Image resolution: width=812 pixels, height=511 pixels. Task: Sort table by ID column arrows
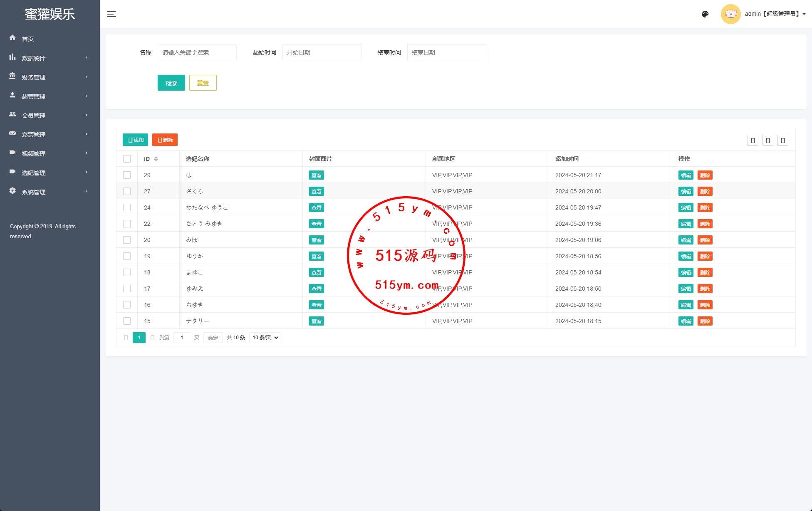(156, 159)
